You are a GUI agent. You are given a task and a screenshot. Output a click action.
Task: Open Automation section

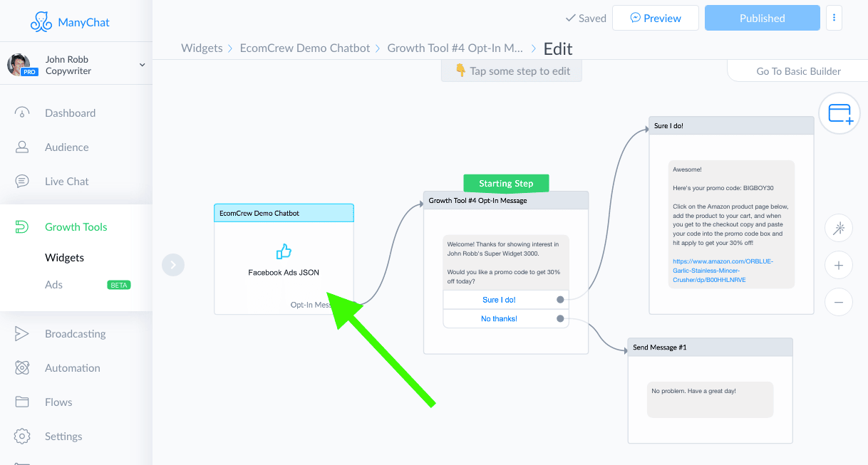click(73, 368)
